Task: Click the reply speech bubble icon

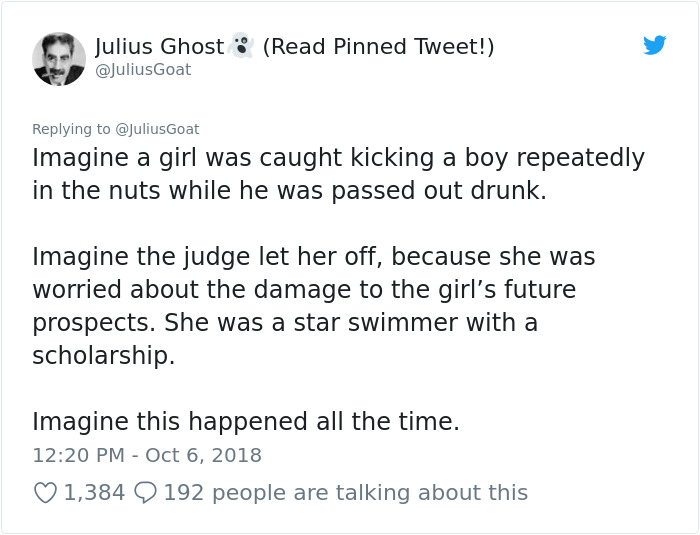Action: coord(144,492)
